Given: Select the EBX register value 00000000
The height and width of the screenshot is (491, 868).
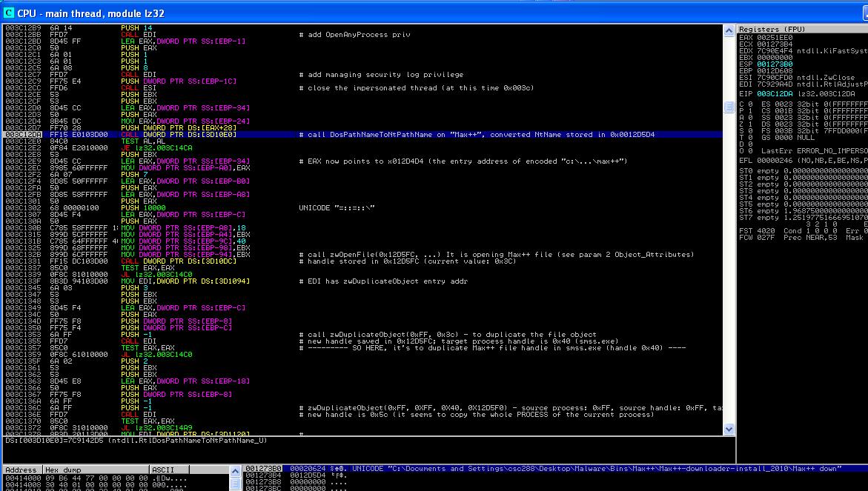Looking at the screenshot, I should pos(775,58).
